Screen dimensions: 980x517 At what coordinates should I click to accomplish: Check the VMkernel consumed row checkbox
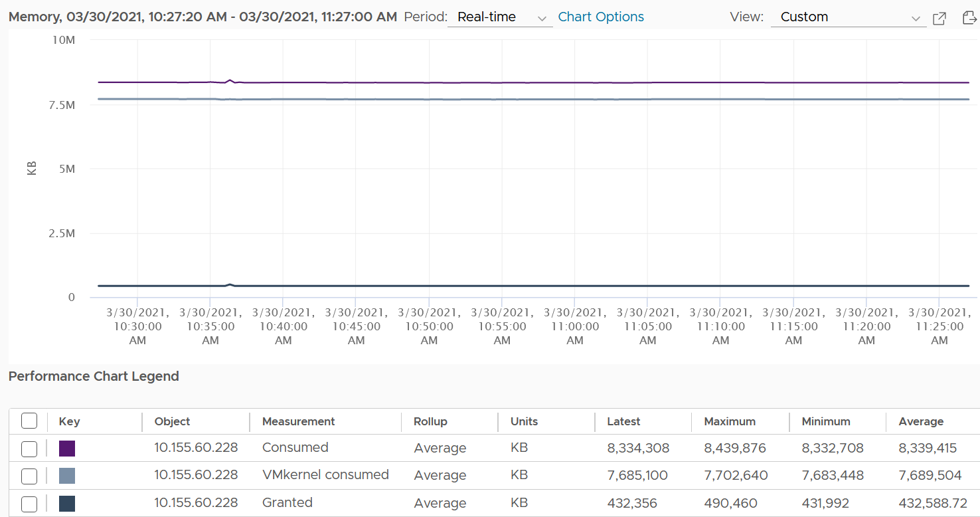pos(29,476)
